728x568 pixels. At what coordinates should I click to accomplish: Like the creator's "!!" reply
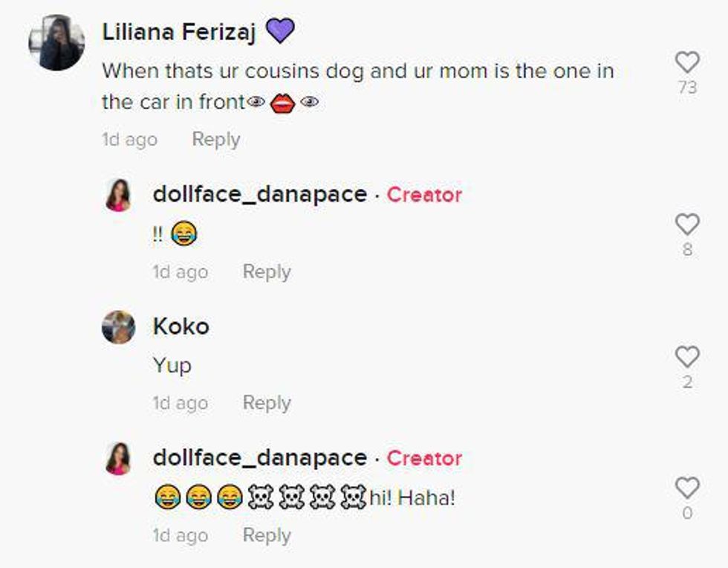click(687, 223)
